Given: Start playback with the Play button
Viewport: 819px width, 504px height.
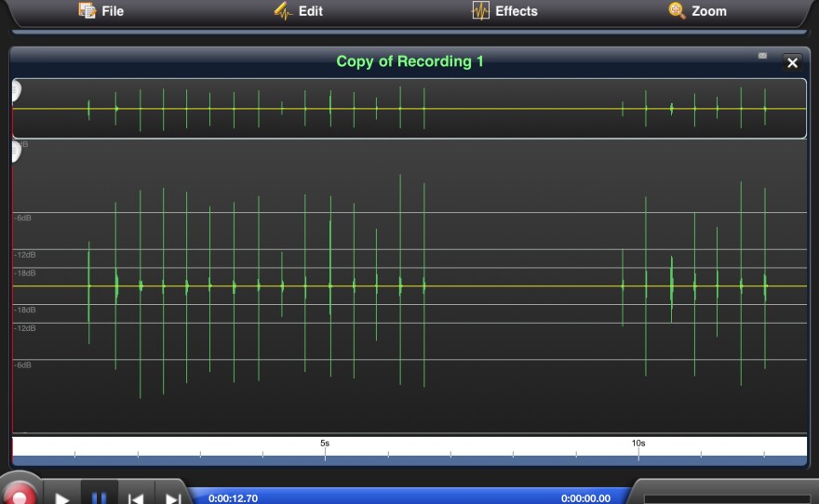Looking at the screenshot, I should tap(62, 497).
